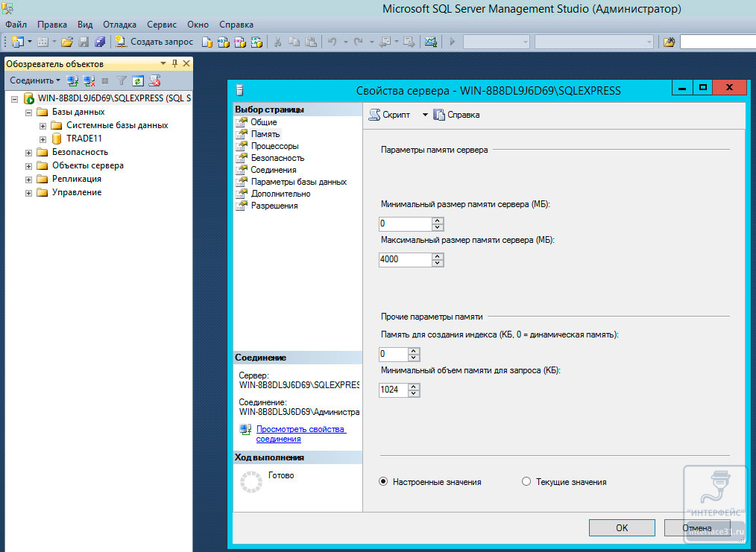756x552 pixels.
Task: Open the Activity Monitor icon
Action: (430, 42)
